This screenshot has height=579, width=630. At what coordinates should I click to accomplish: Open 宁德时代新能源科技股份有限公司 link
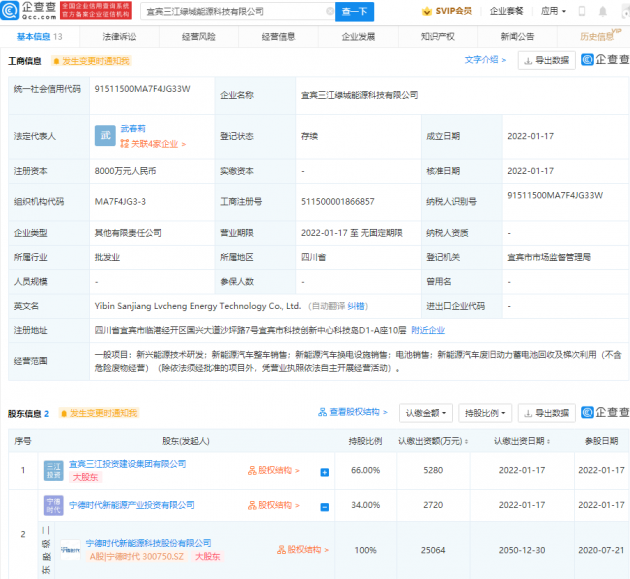click(x=148, y=543)
